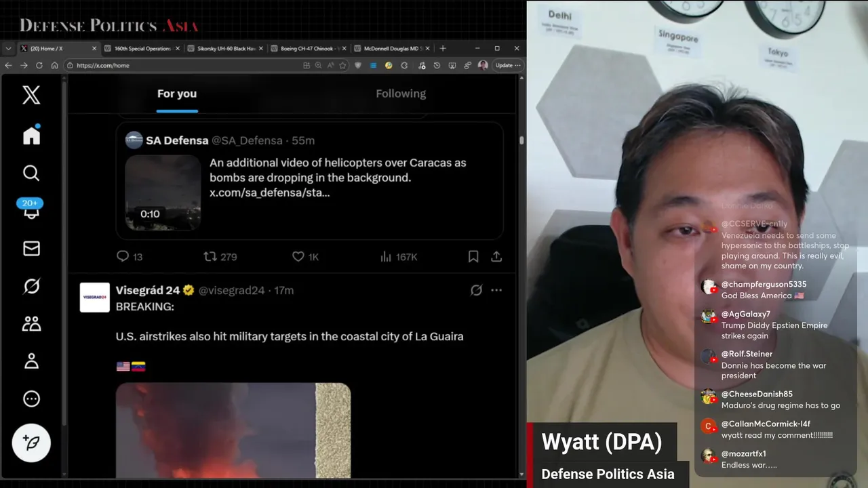This screenshot has height=488, width=868.
Task: Switch to the Following tab
Action: click(x=401, y=94)
